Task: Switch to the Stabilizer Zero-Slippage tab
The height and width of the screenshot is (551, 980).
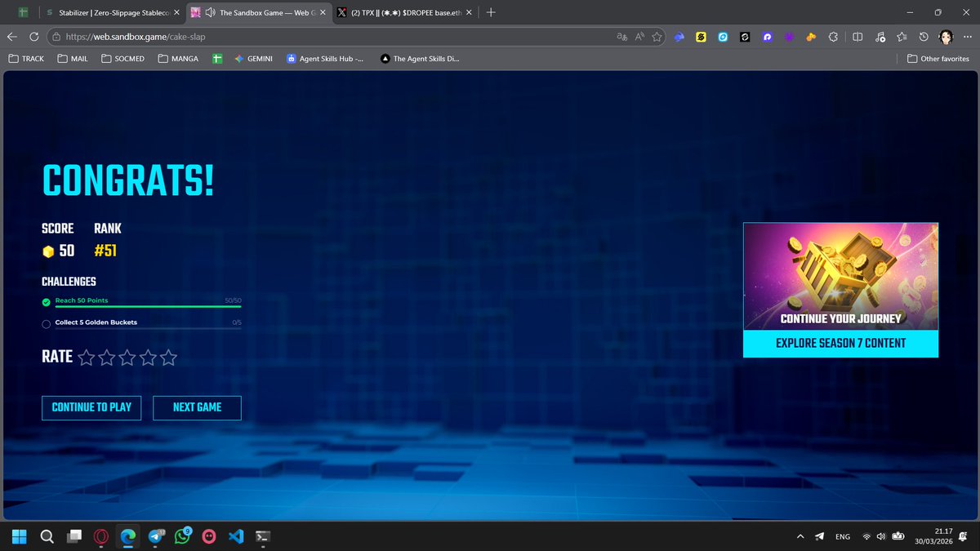Action: tap(113, 12)
